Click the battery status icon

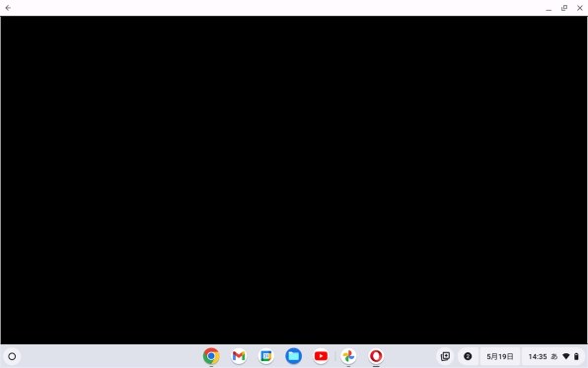coord(576,356)
